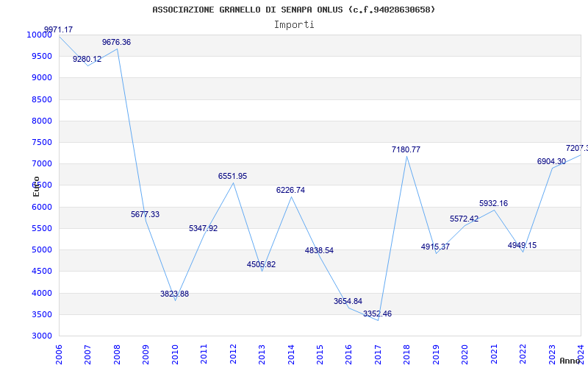Image resolution: width=588 pixels, height=368 pixels.
Task: Select the 2015 year tick label
Action: pos(320,355)
